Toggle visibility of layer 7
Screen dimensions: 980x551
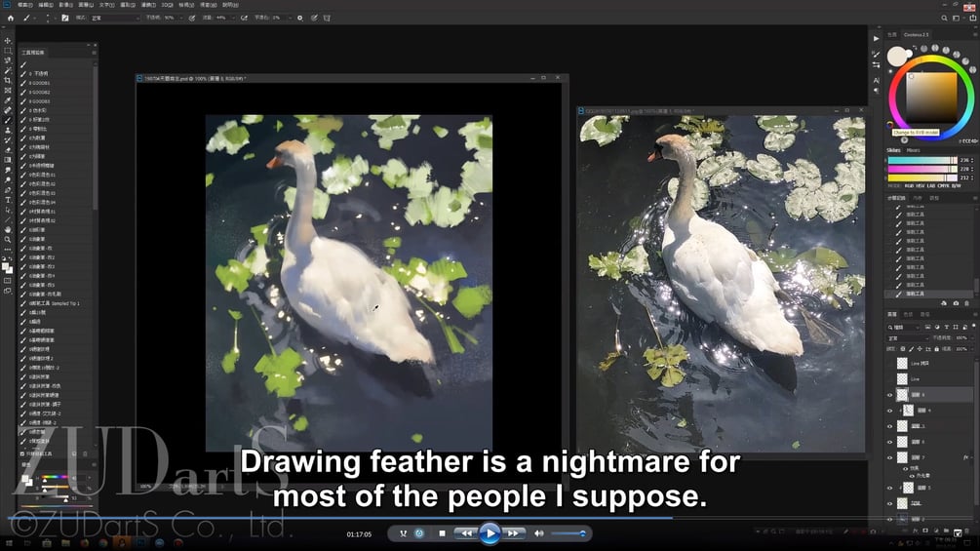coord(890,457)
